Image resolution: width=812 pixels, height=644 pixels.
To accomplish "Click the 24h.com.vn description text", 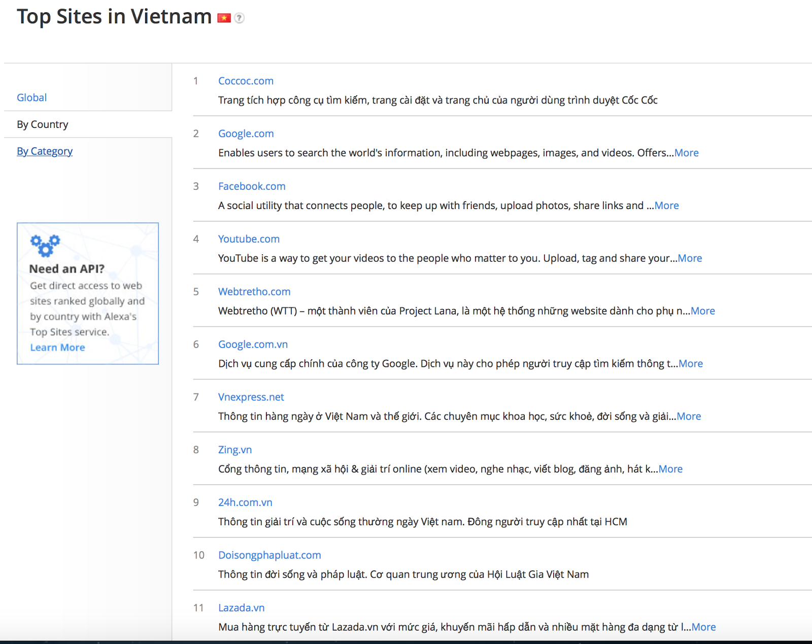I will (423, 522).
